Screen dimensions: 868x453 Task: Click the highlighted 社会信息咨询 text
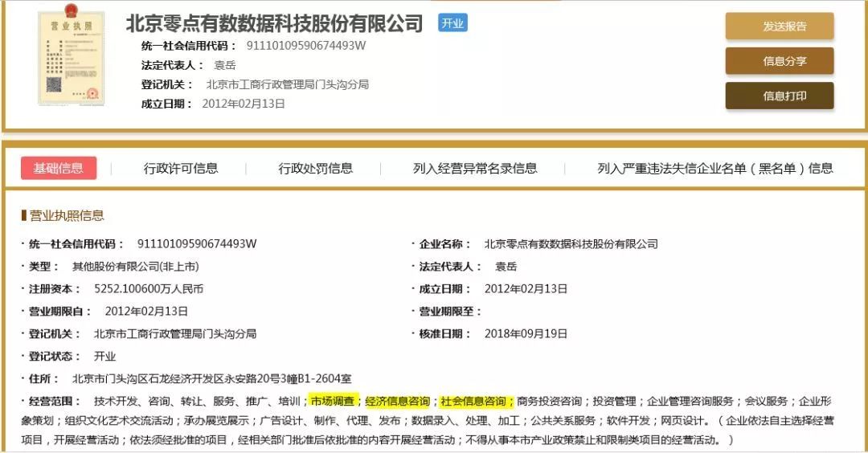pyautogui.click(x=474, y=401)
